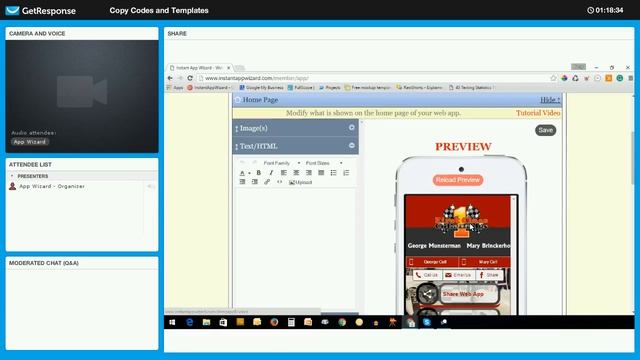Click the redo icon in the editor
Image resolution: width=640 pixels, height=360 pixels.
[254, 162]
